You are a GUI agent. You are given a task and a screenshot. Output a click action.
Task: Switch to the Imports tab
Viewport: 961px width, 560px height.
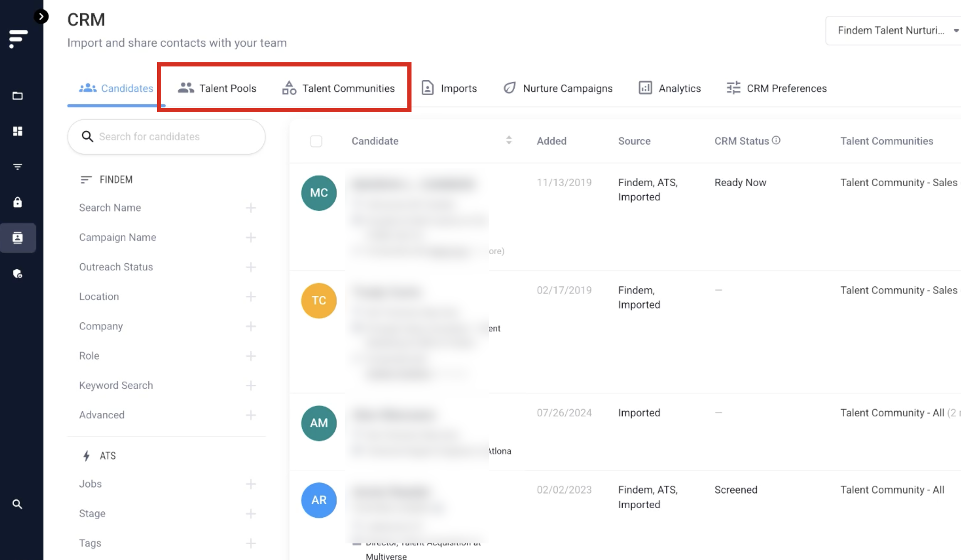[449, 88]
